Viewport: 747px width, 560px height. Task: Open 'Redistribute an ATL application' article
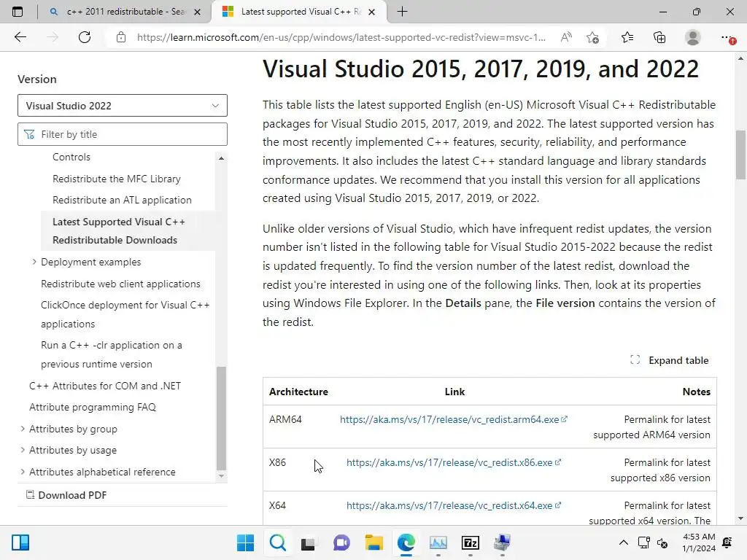(122, 200)
